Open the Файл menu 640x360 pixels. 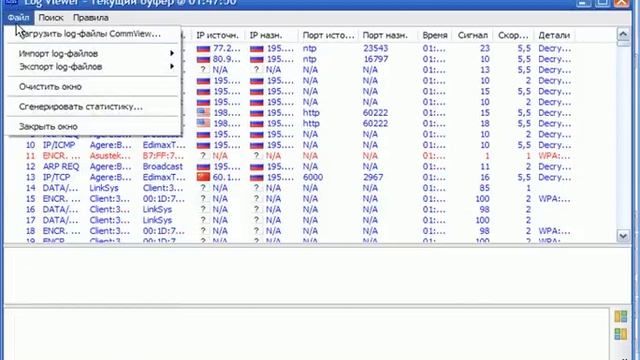coord(18,18)
